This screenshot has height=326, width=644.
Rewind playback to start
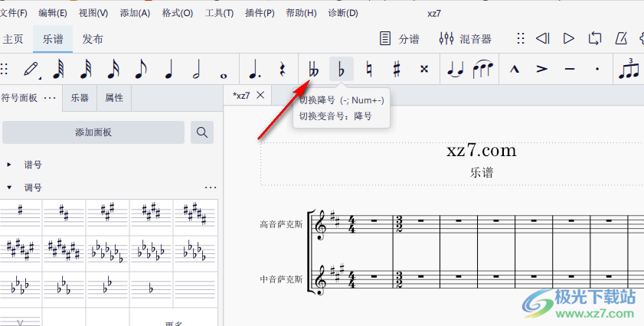coord(543,38)
